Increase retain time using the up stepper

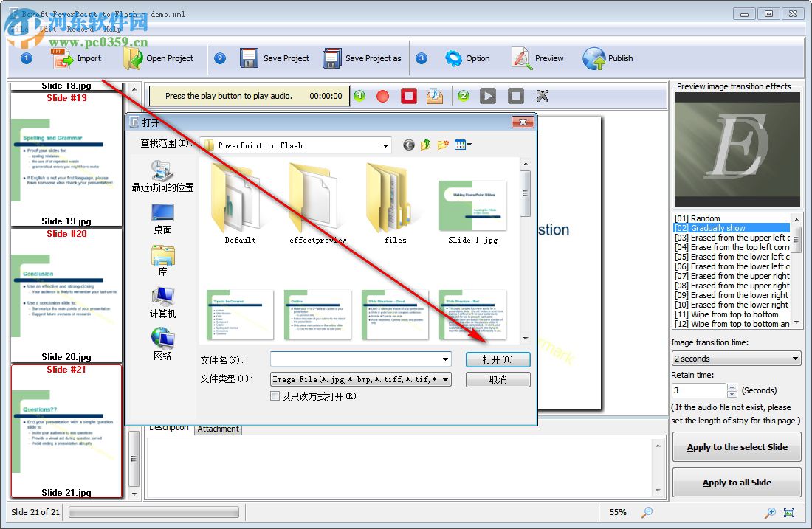[731, 387]
